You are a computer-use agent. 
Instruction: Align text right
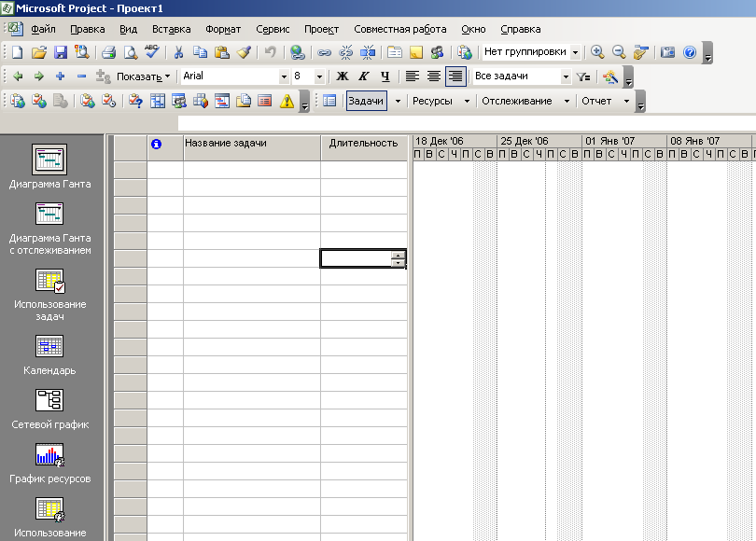point(455,76)
